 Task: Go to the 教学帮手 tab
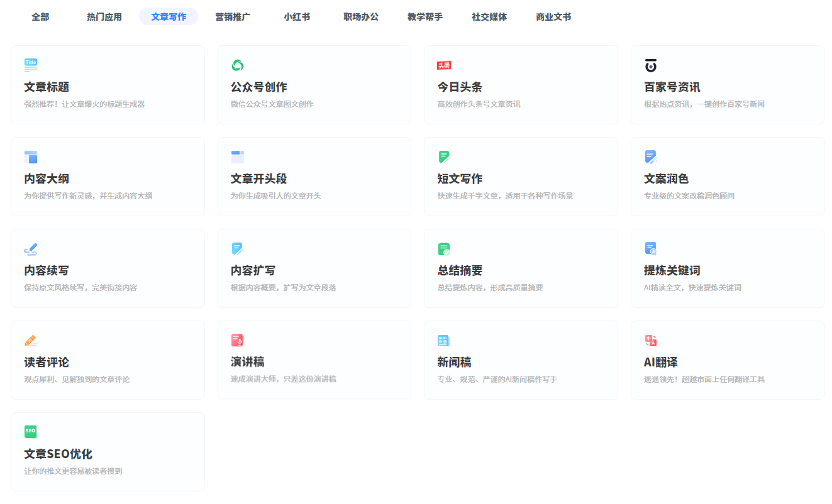click(425, 17)
